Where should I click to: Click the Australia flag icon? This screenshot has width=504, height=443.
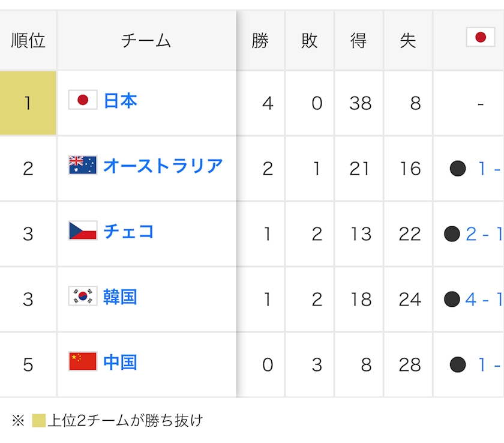click(x=83, y=165)
